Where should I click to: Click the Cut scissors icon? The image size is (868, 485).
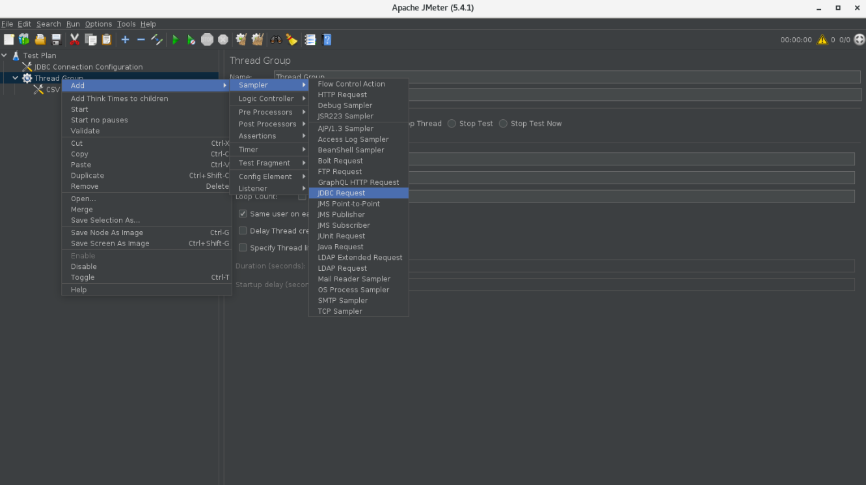pyautogui.click(x=75, y=40)
